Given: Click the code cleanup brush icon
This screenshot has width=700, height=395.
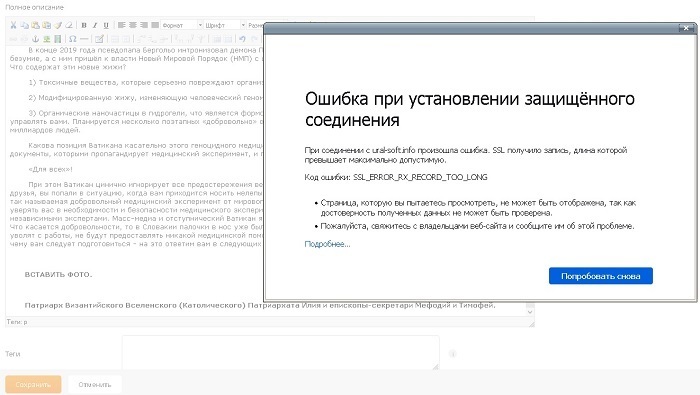Looking at the screenshot, I should click(58, 25).
